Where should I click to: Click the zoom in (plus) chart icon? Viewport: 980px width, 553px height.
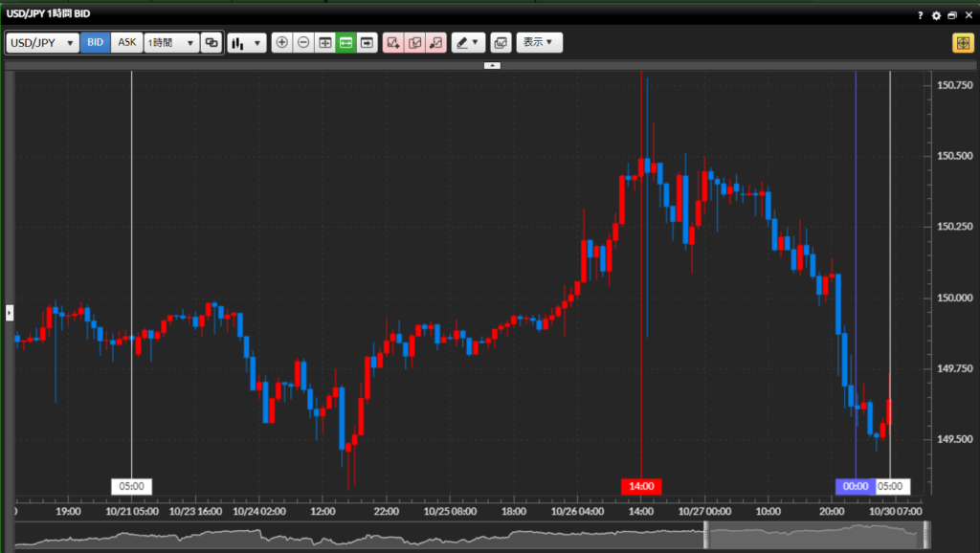pos(281,43)
